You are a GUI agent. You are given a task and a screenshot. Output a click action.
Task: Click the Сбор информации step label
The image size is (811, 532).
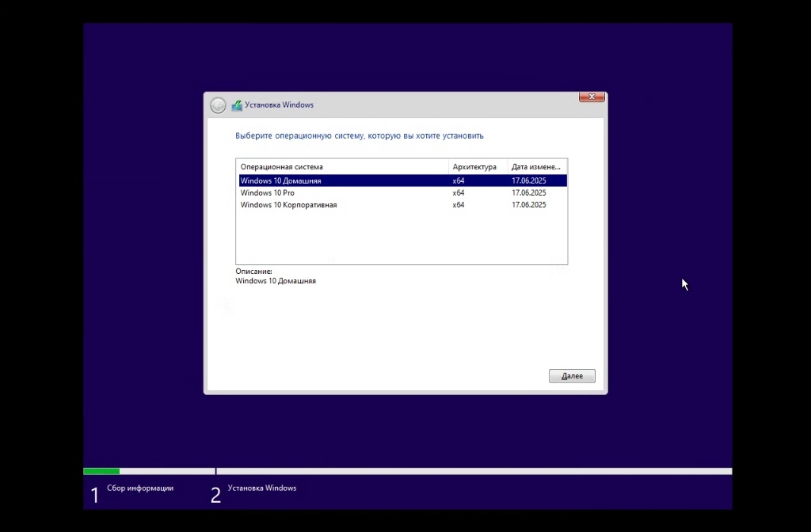[x=140, y=488]
